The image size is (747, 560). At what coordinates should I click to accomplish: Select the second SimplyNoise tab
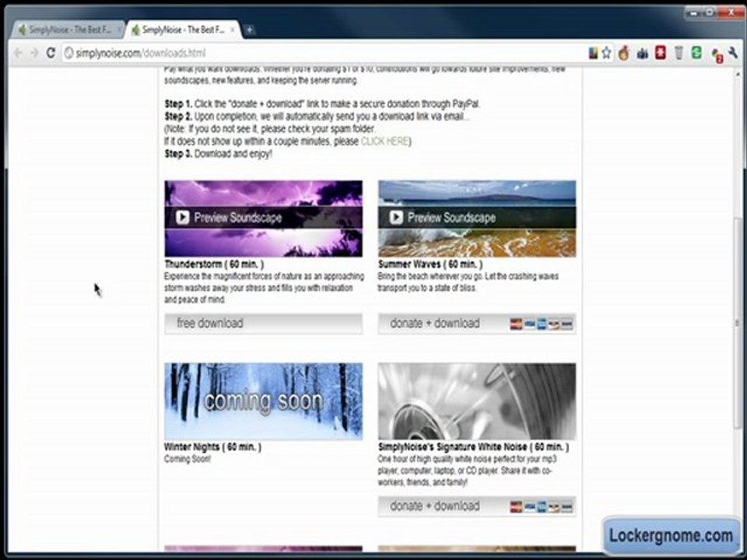click(182, 30)
